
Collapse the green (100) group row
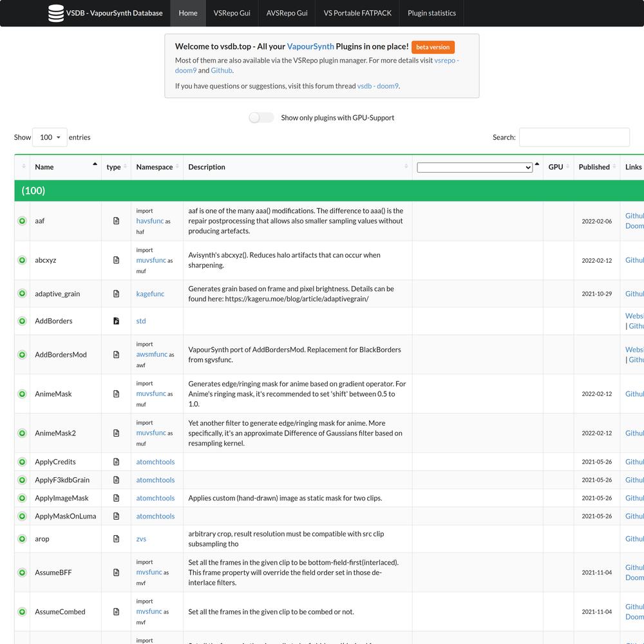[329, 191]
